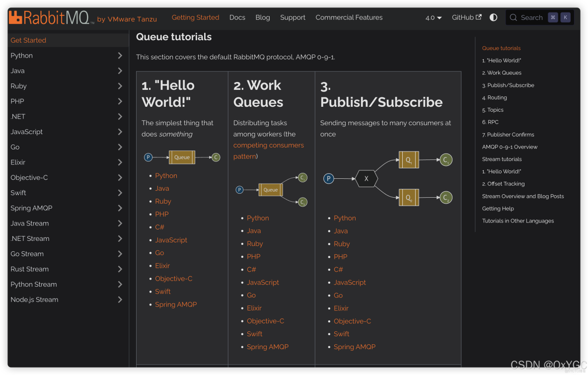Expand the Spring AMQP sidebar chevron
Image resolution: width=588 pixels, height=375 pixels.
[120, 208]
